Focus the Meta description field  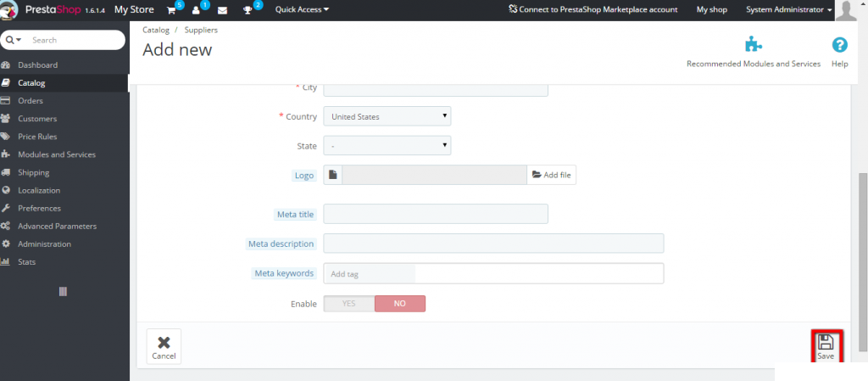tap(493, 243)
